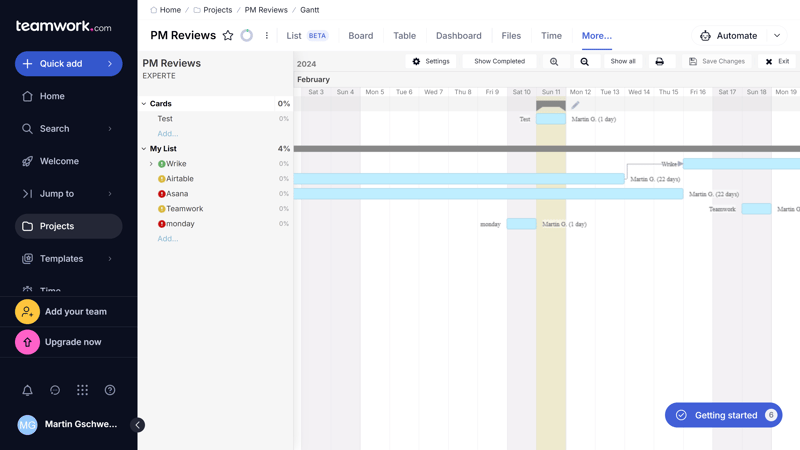This screenshot has height=450, width=800.
Task: Open Martin Gschwe... profile avatar
Action: point(28,424)
